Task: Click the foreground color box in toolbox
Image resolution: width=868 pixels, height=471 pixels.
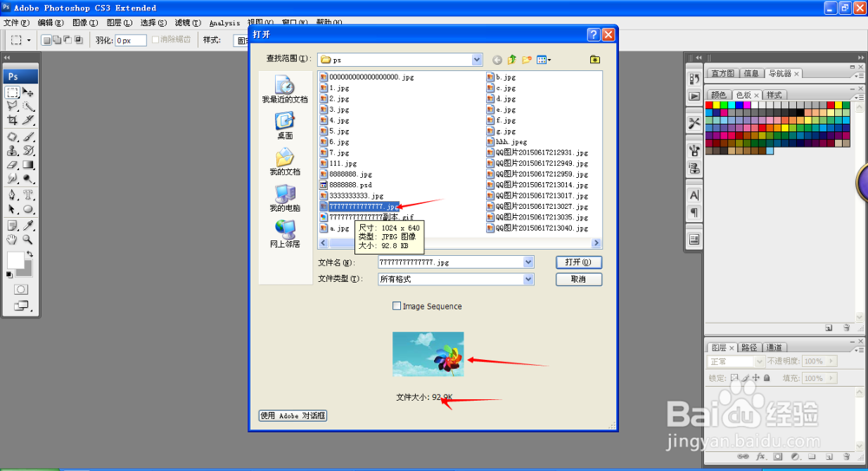Action: 16,261
